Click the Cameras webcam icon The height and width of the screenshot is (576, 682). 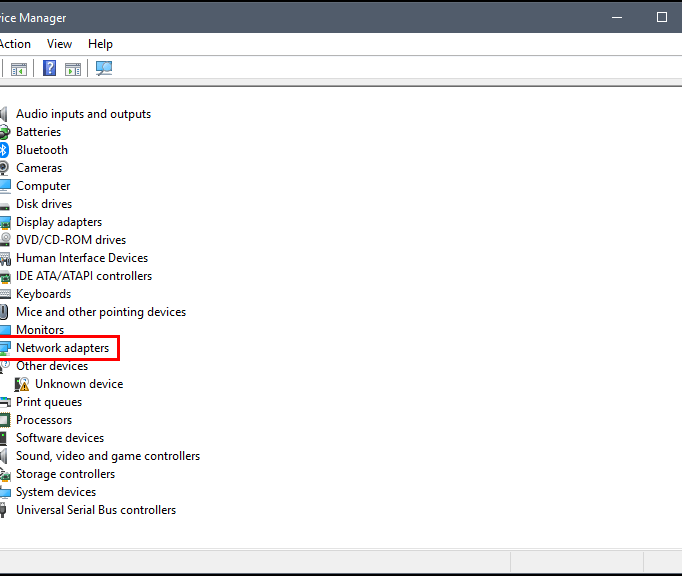tap(4, 168)
